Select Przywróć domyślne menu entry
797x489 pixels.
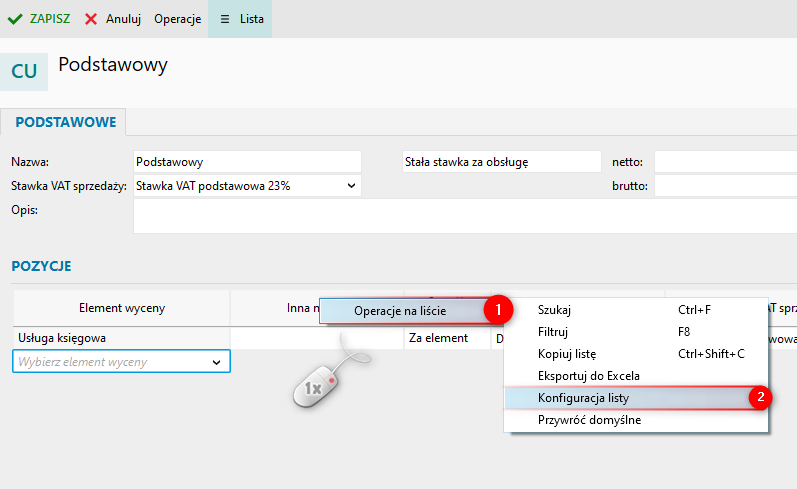[589, 419]
